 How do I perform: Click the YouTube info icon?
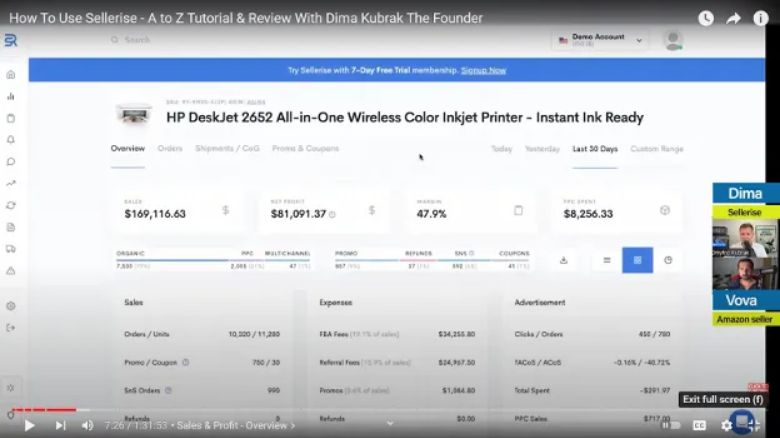[x=761, y=18]
